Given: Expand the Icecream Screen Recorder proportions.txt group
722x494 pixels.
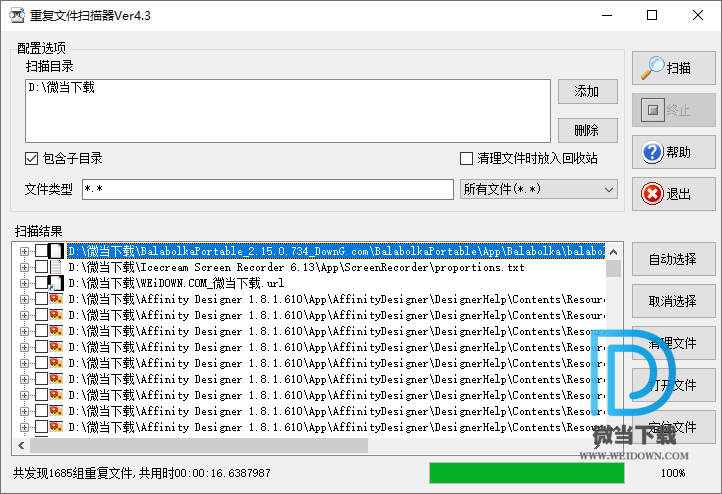Looking at the screenshot, I should (24, 267).
